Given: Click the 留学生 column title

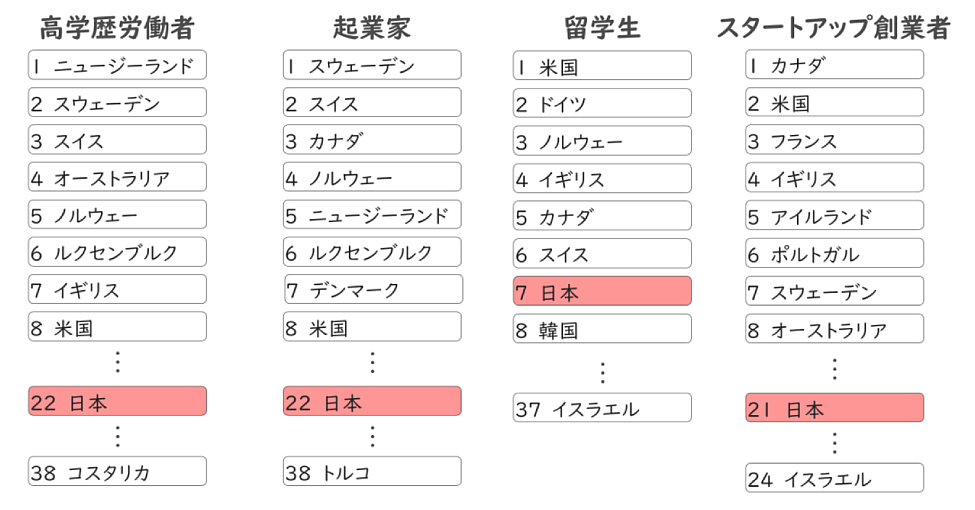Looking at the screenshot, I should (x=601, y=27).
